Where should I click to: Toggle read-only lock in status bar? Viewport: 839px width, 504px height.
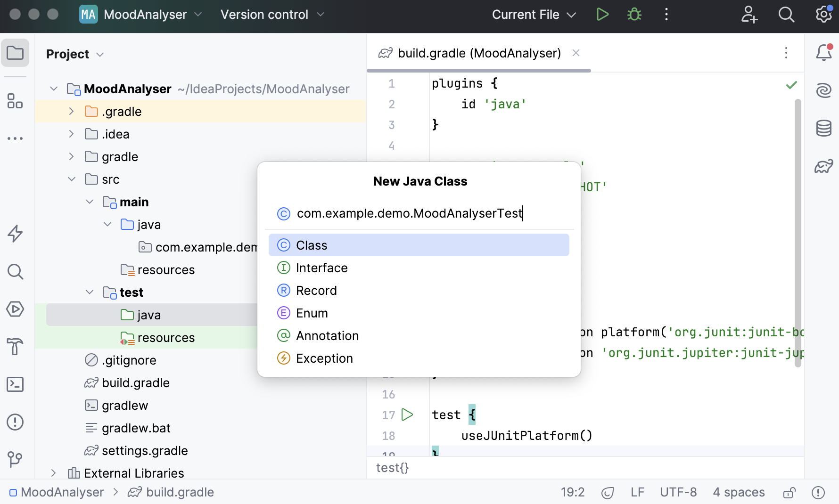789,493
